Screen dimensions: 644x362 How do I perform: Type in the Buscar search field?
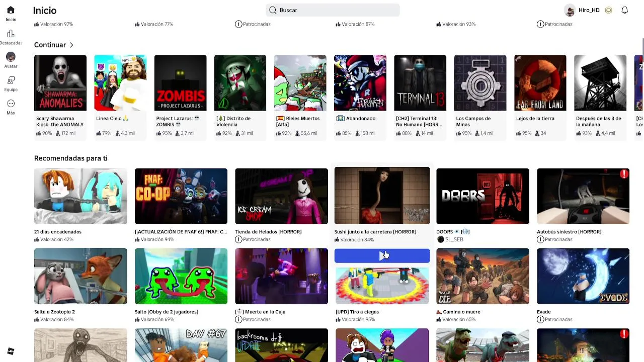(333, 10)
